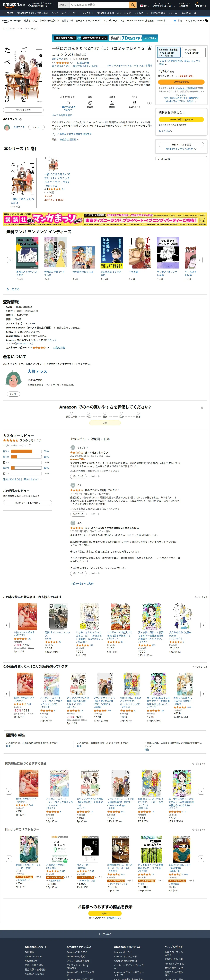
Task: Click the delivery location pin icon
Action: click(29, 5)
